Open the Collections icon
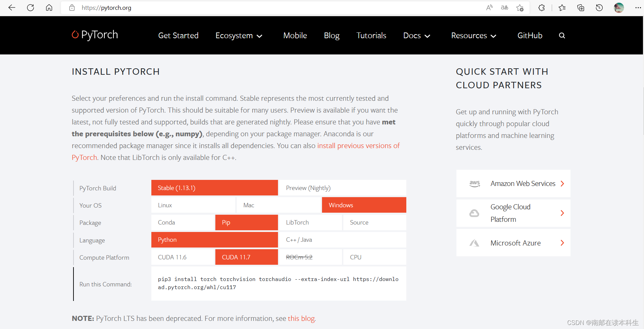Screen dimensions: 644x329 click(x=581, y=7)
